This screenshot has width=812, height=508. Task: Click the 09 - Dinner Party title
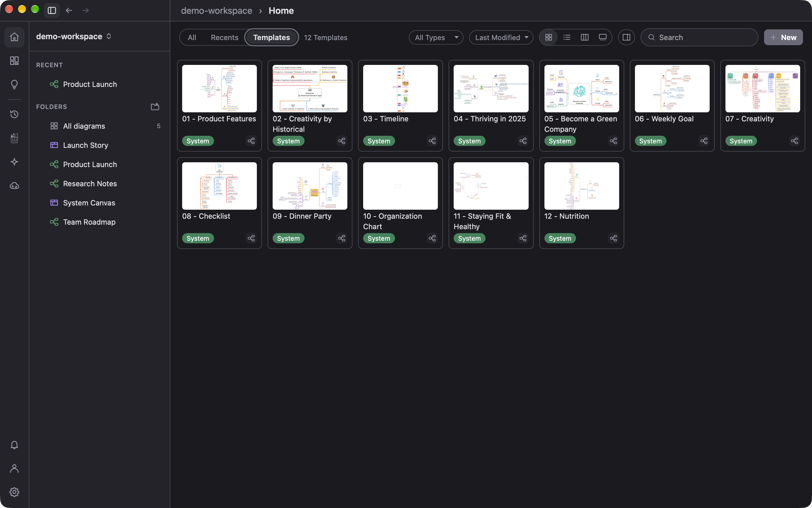(x=302, y=216)
